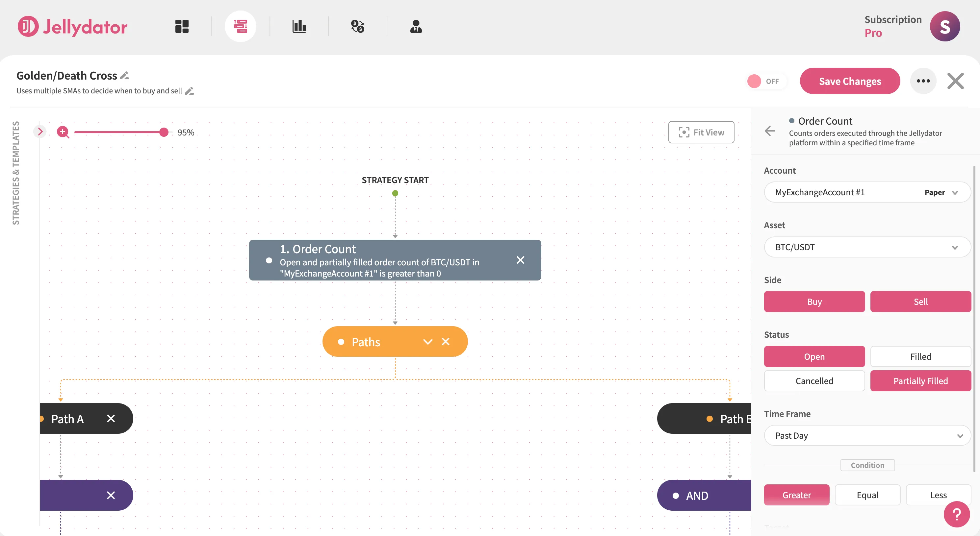Open the Account dropdown MyExchangeAccount #1
The image size is (980, 536).
tap(868, 192)
